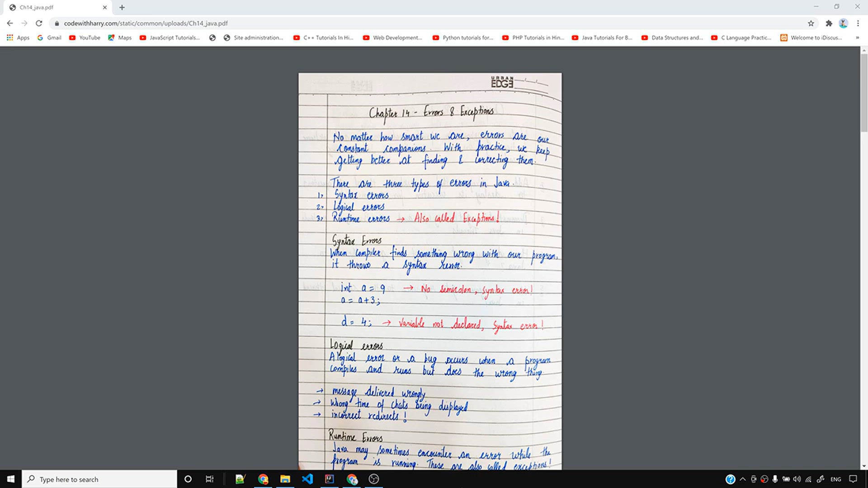Open OBS Studio from the taskbar

pos(374,479)
